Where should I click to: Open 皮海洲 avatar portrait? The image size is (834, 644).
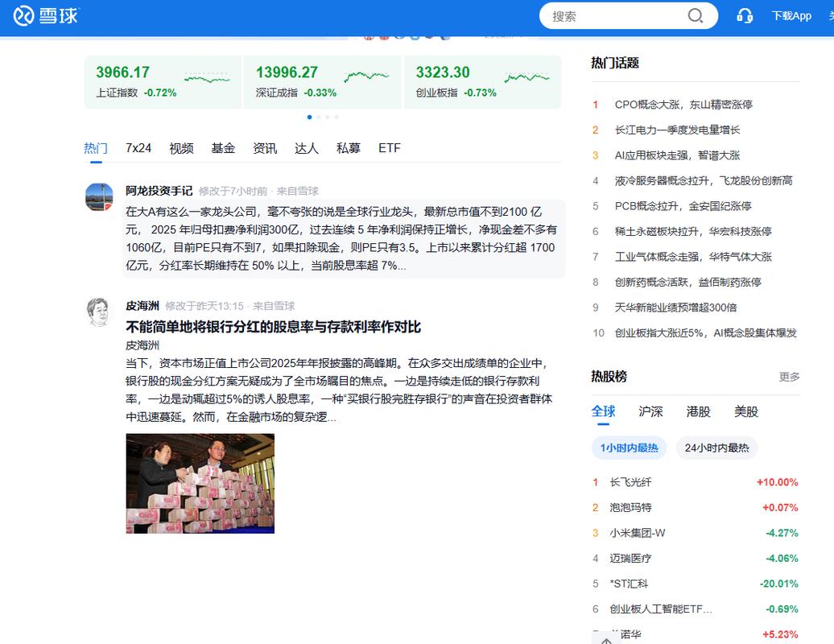pyautogui.click(x=99, y=312)
